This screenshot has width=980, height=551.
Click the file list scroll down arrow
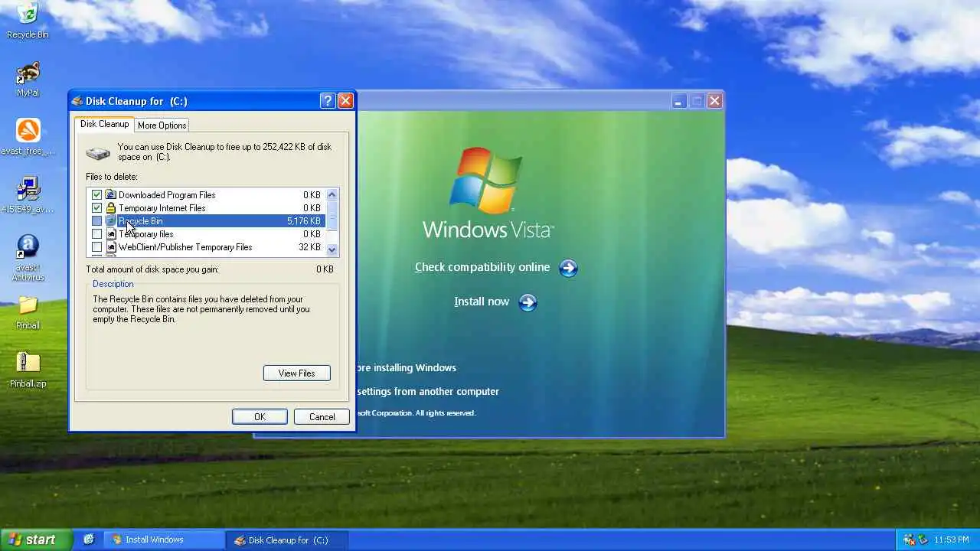click(332, 249)
